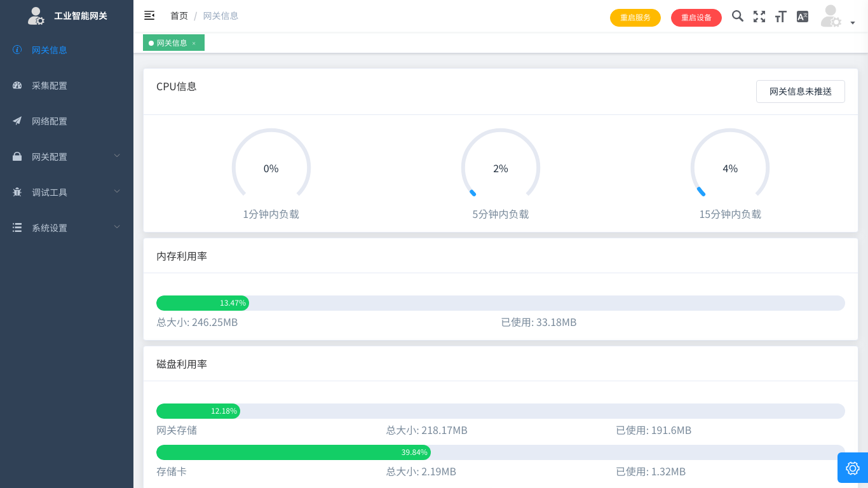Open 采集配置 in the sidebar
This screenshot has width=868, height=488.
(x=67, y=85)
